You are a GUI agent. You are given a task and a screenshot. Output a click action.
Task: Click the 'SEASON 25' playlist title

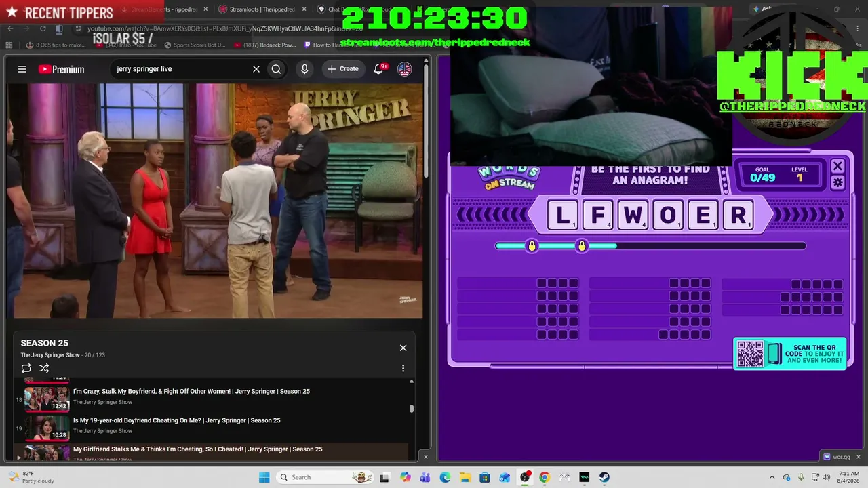tap(44, 343)
